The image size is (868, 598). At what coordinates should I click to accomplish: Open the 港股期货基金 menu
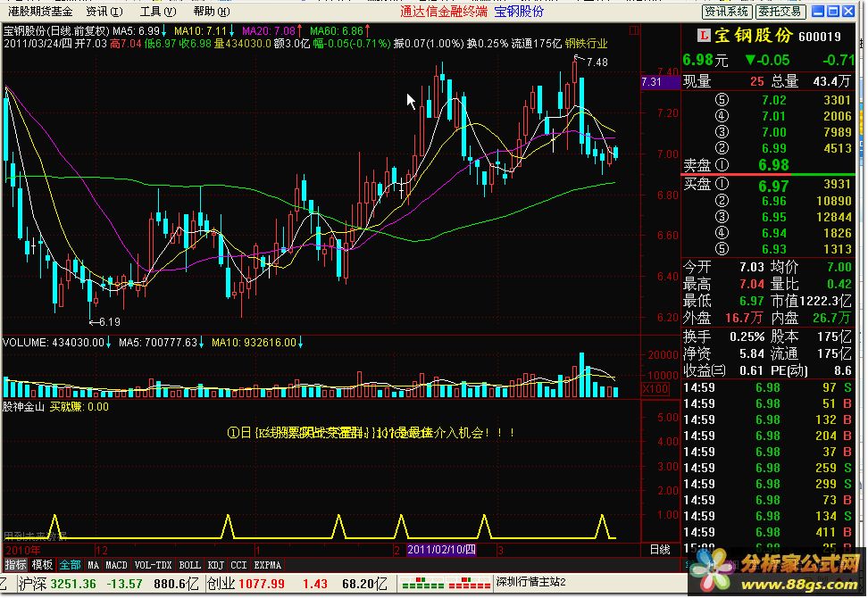point(40,11)
